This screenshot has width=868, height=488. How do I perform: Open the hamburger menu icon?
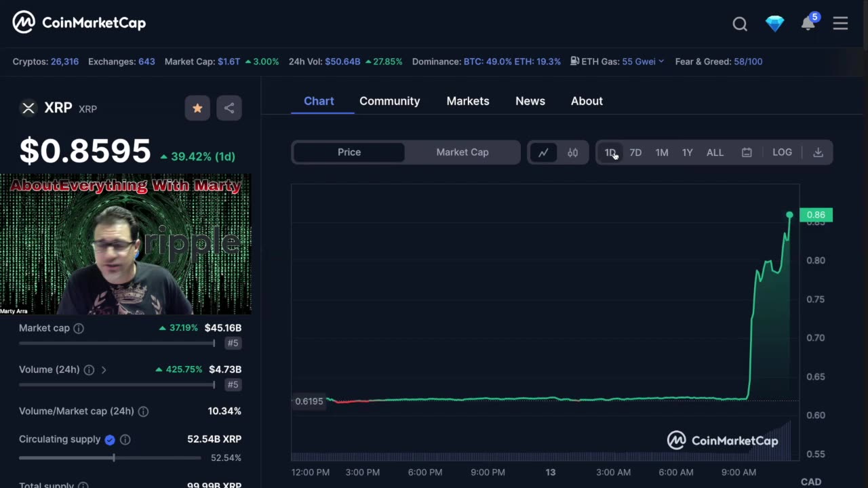840,24
